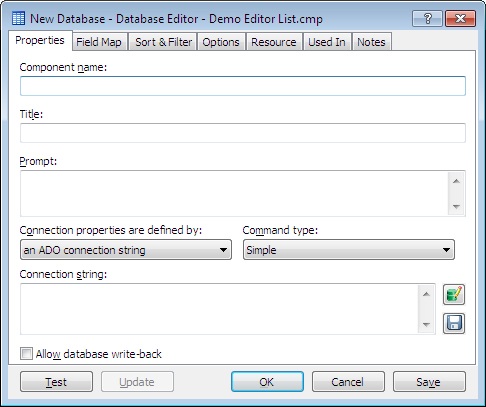Focus the Component name input field

(243, 86)
